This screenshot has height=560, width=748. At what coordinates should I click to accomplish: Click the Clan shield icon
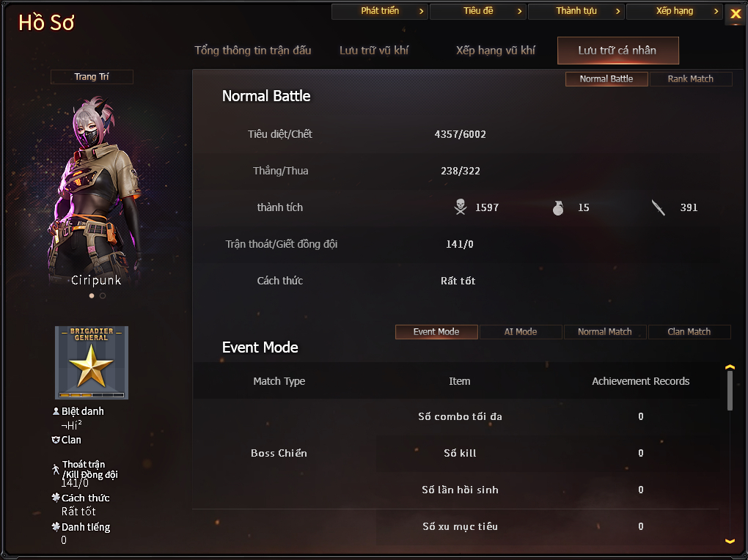[55, 440]
